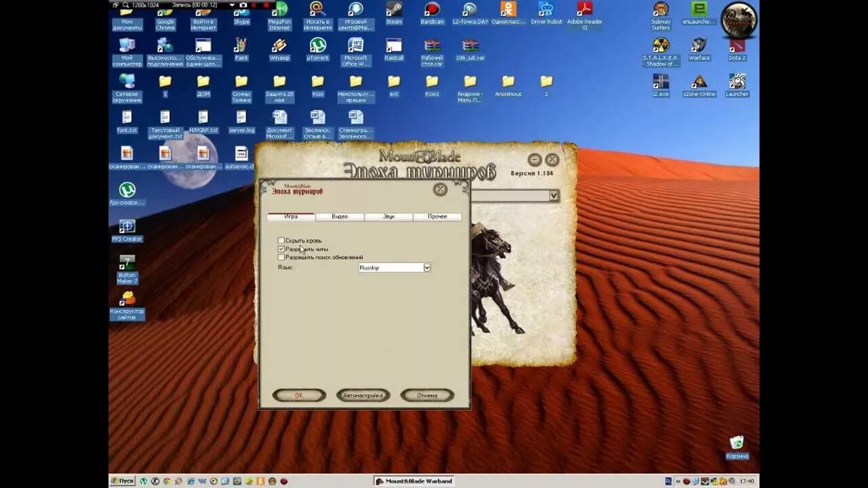Select the 'Игра' tab
868x488 pixels.
[291, 217]
